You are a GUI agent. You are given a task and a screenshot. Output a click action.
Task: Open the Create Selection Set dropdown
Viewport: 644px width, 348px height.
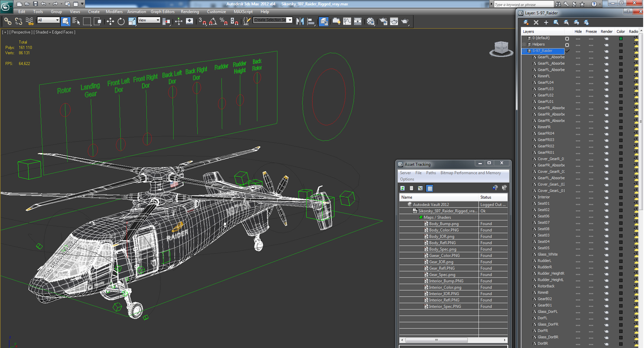tap(273, 20)
